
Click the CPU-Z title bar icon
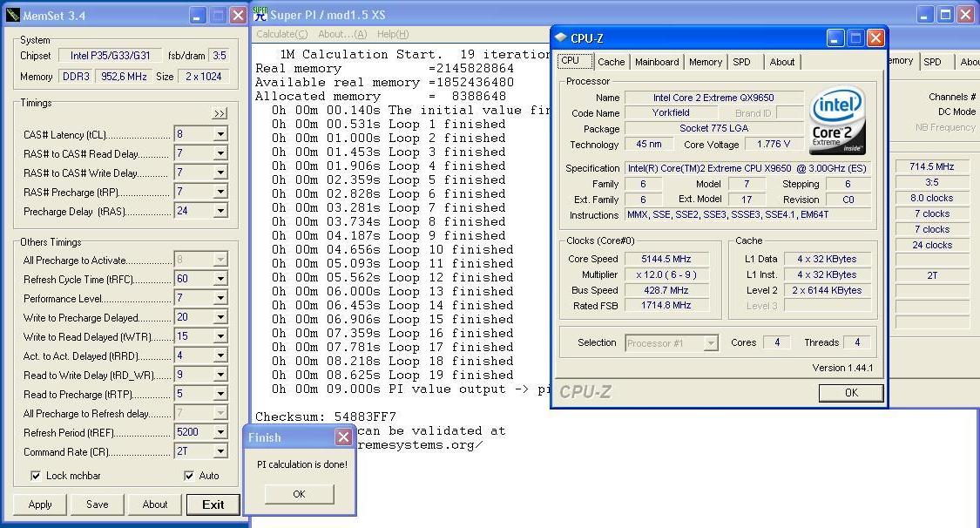tap(561, 37)
